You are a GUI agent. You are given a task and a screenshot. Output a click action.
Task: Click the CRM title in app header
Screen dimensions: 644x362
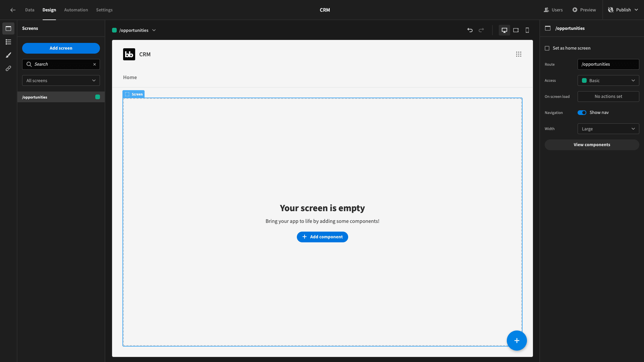(x=145, y=54)
